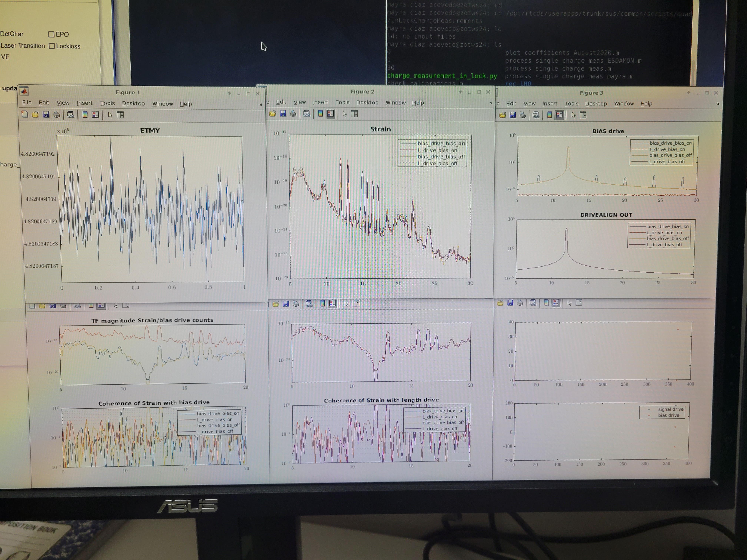Click the ETMY plot title
The image size is (747, 560).
point(150,131)
